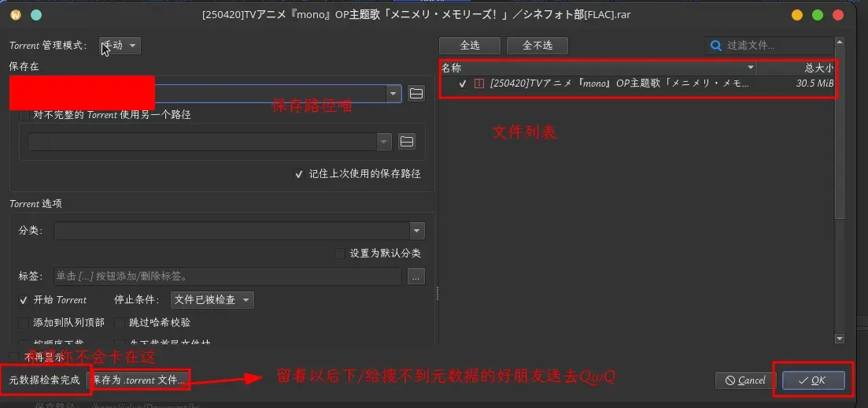Toggle 对不完整的 Torrent 使用另一个路径 checkbox
Image resolution: width=868 pixels, height=408 pixels.
coord(24,115)
